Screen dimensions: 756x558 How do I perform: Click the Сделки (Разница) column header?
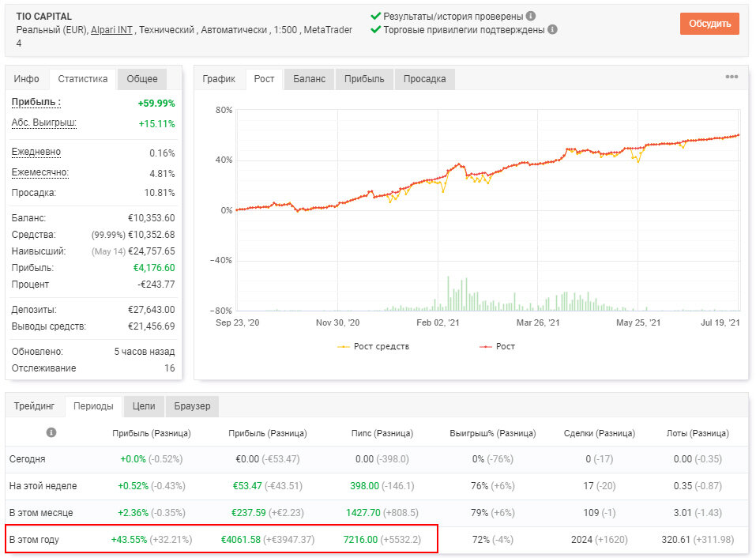point(600,433)
